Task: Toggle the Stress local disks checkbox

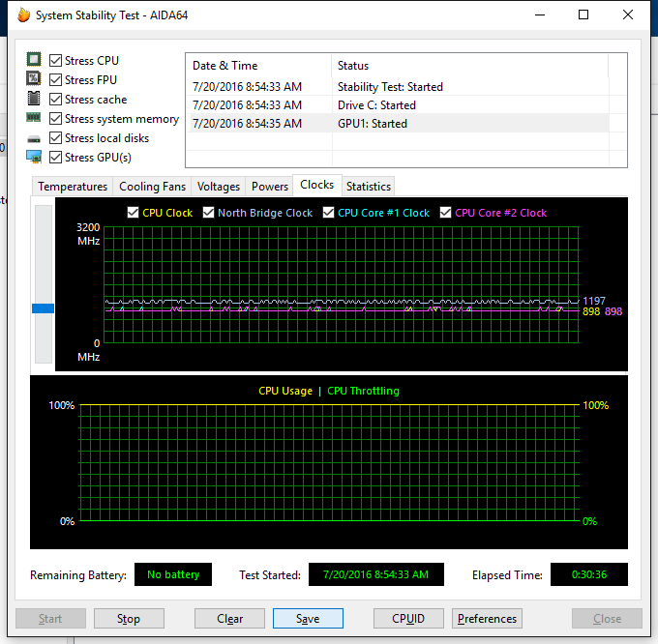Action: click(55, 138)
